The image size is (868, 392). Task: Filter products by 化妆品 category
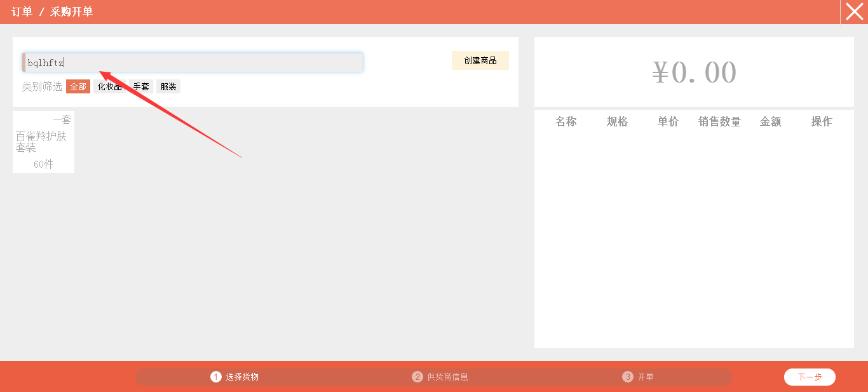(109, 86)
